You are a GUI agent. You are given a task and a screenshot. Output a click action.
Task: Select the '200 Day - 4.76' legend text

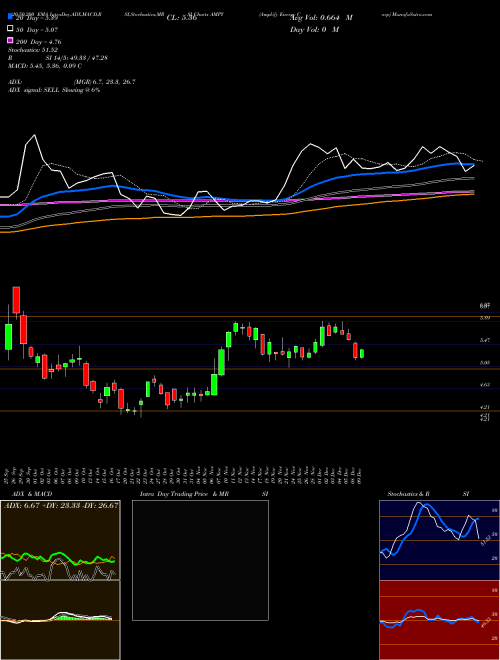(38, 42)
